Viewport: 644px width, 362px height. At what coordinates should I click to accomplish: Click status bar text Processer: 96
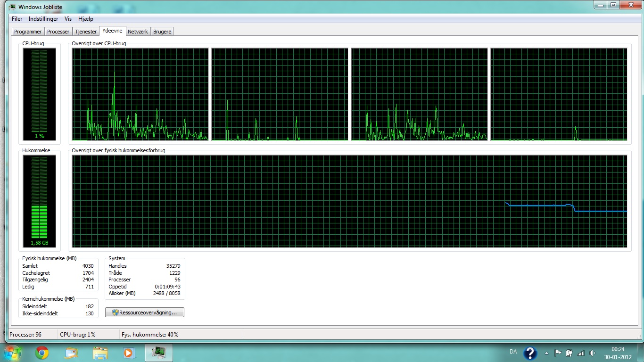coord(25,335)
